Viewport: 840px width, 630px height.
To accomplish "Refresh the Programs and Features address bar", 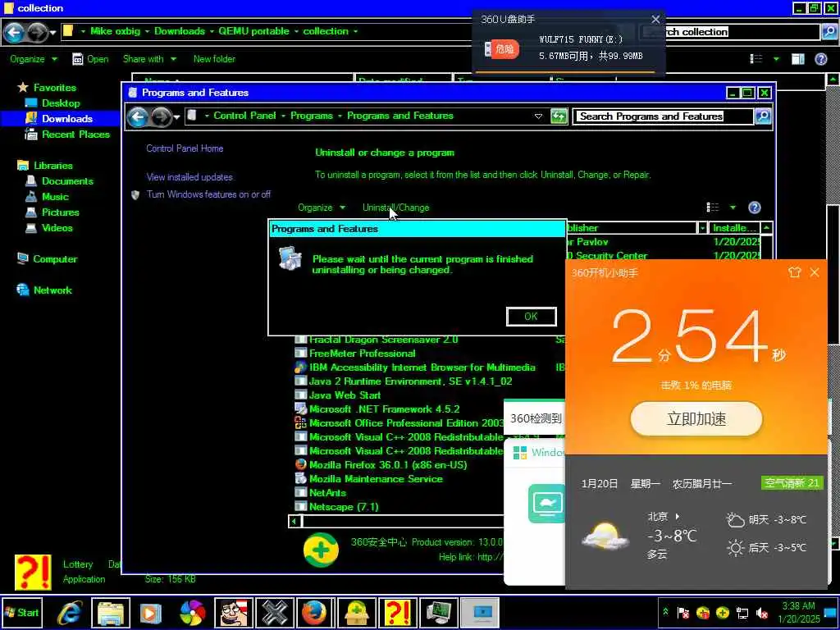I will (x=559, y=116).
